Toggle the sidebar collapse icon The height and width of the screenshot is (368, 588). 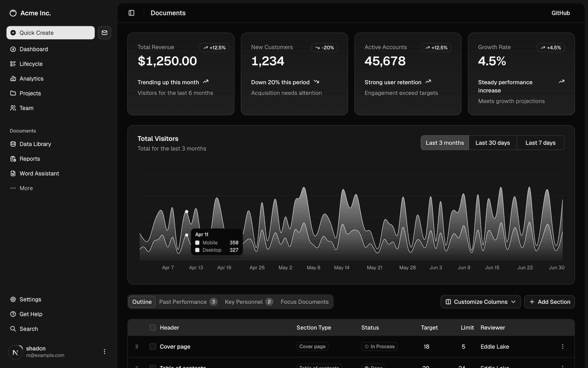point(131,13)
